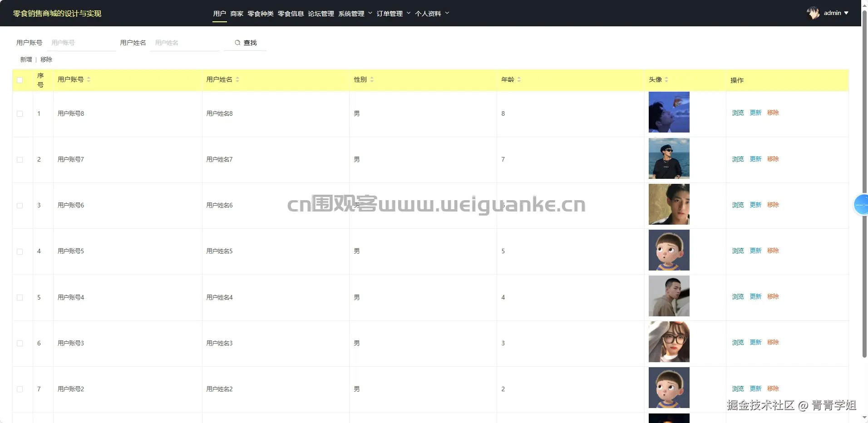Click the site title 零食销售商城的设计与实现
Viewport: 868px width, 423px height.
point(57,14)
